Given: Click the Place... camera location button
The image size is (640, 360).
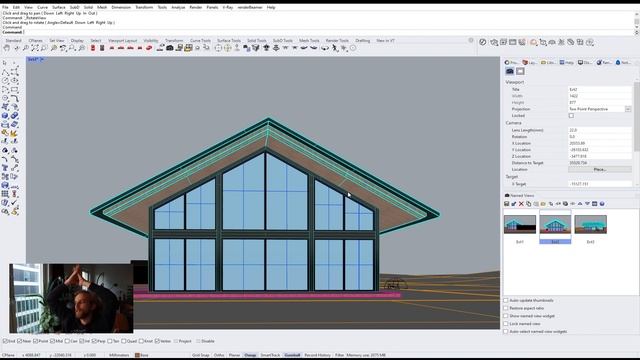Looking at the screenshot, I should coord(600,169).
